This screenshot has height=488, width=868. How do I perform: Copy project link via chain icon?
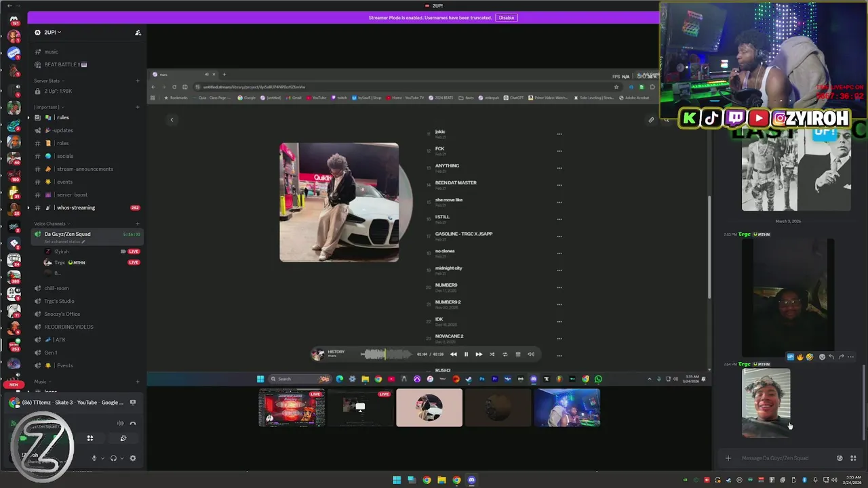(651, 120)
